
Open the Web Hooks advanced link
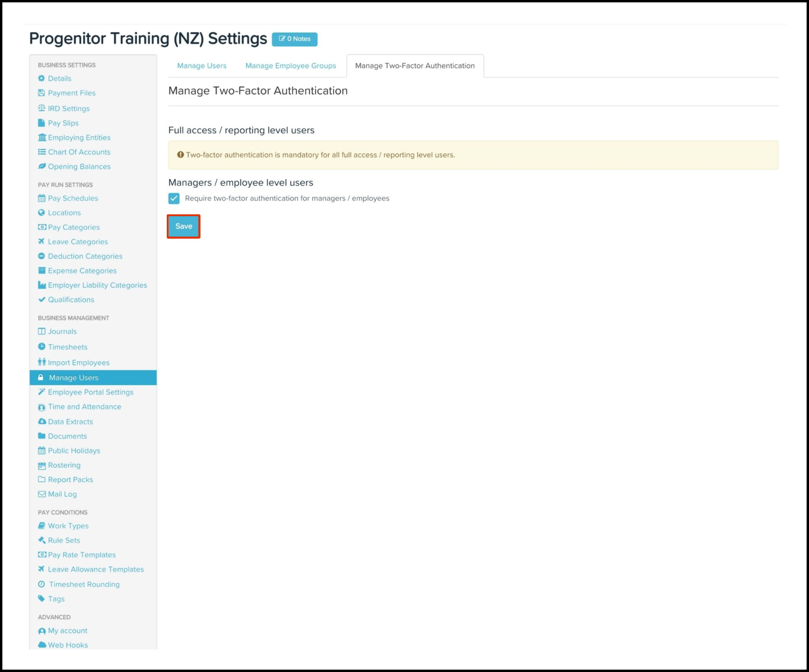[x=68, y=645]
